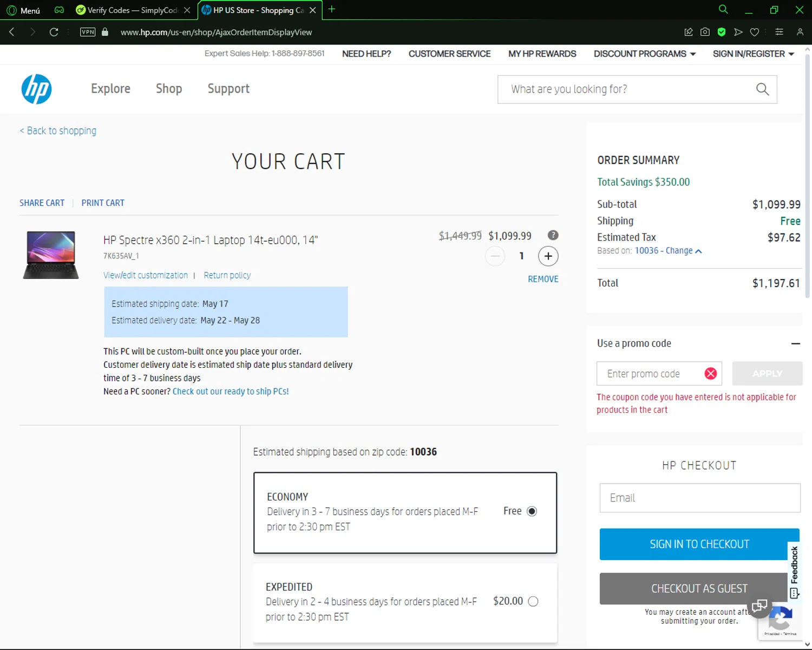This screenshot has width=812, height=650.
Task: Click the HP Spectre laptop thumbnail
Action: point(51,255)
